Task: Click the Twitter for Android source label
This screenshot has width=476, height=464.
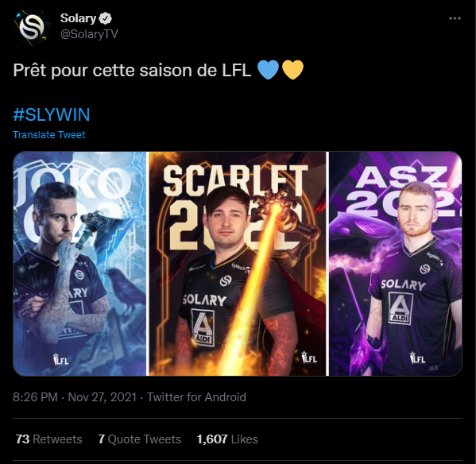Action: (x=196, y=397)
